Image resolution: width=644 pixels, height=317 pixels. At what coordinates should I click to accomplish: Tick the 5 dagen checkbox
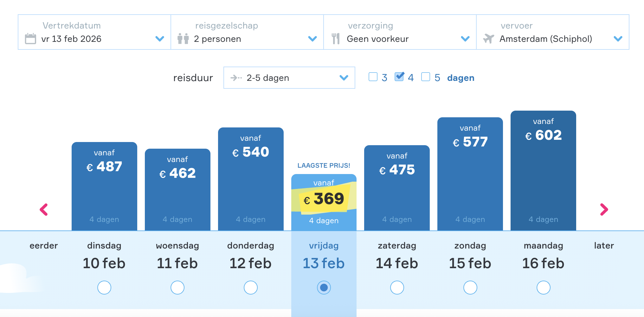426,77
